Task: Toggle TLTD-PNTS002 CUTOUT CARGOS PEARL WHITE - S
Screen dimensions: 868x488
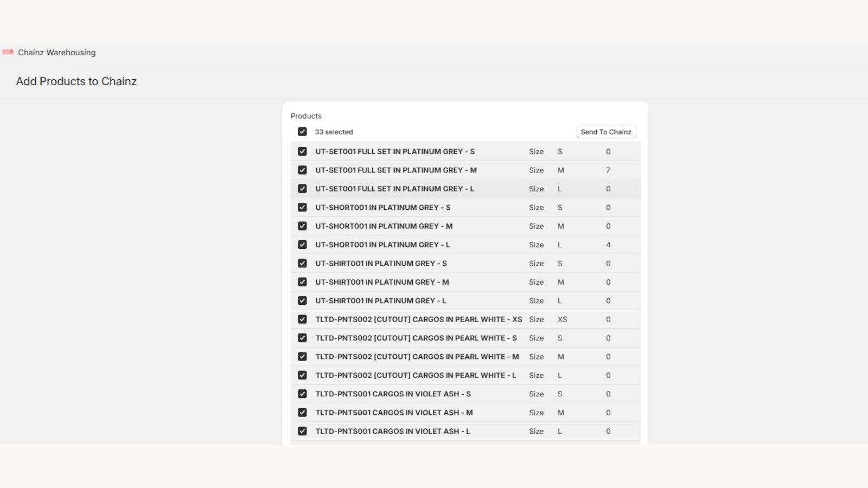Action: 302,337
